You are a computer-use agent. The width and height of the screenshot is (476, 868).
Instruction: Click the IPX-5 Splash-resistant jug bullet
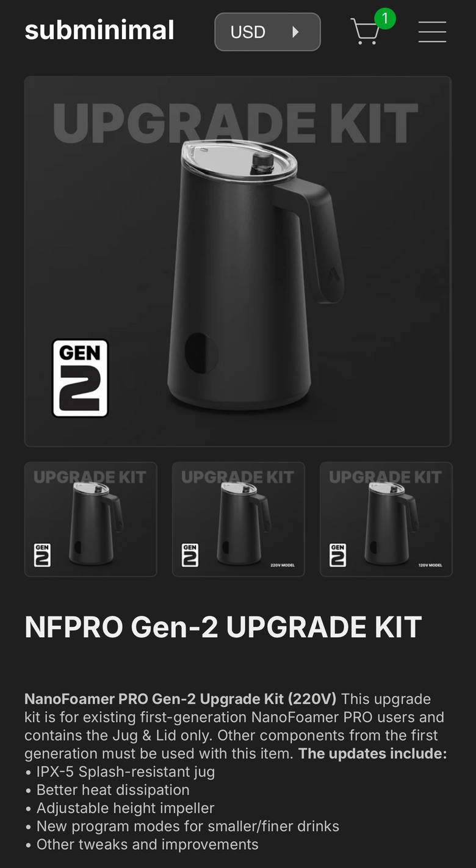(120, 772)
